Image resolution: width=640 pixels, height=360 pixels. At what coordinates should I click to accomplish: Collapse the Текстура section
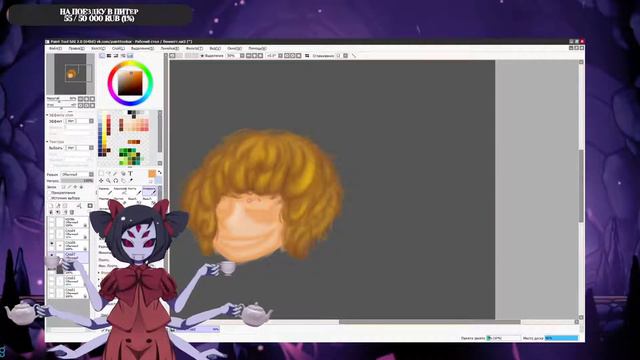(47, 142)
